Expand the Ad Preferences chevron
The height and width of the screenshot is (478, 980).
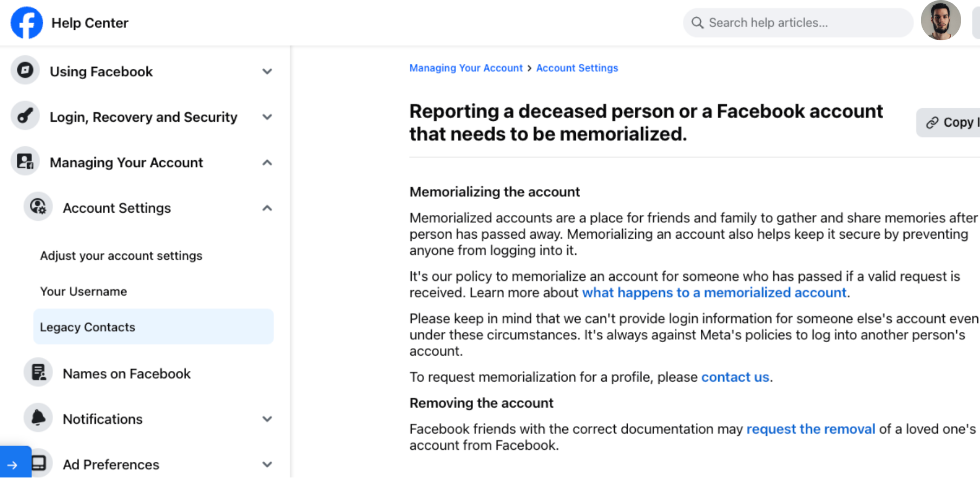click(x=267, y=464)
